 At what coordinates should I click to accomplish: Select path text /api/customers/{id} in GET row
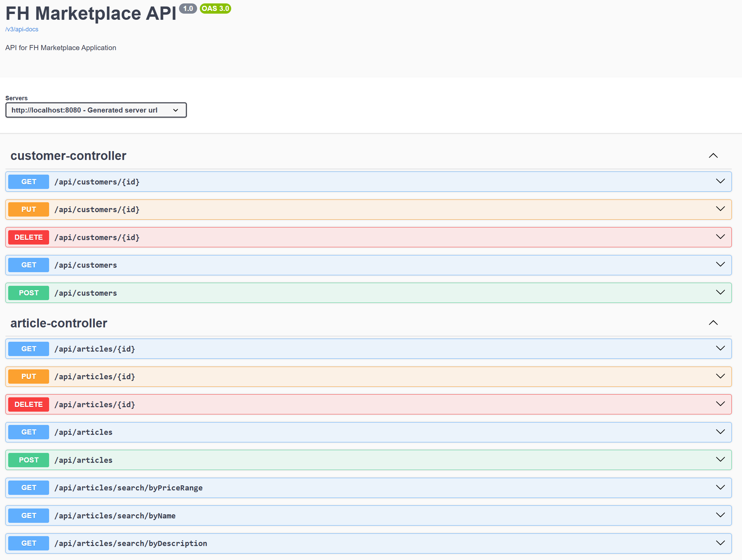97,182
